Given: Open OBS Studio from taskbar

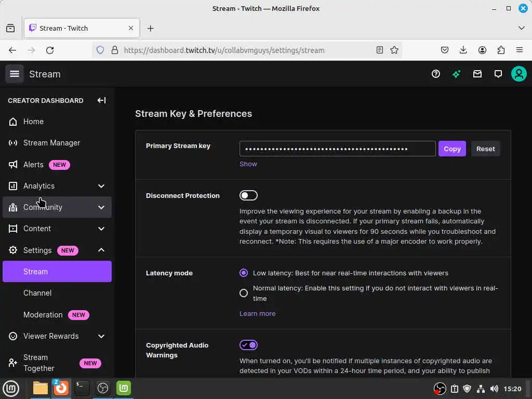Looking at the screenshot, I should [x=102, y=388].
